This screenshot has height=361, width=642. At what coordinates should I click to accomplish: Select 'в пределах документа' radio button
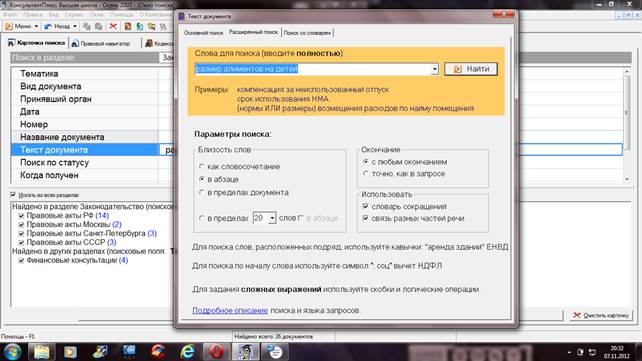point(201,192)
